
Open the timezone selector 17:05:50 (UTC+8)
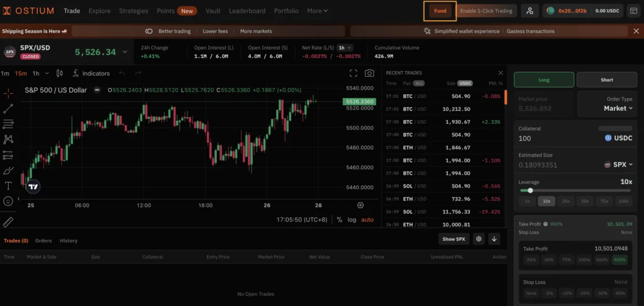(302, 220)
